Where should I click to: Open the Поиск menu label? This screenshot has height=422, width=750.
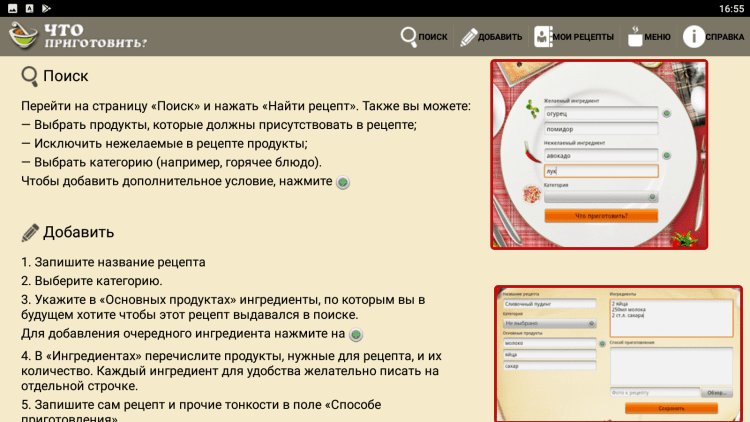tap(433, 37)
